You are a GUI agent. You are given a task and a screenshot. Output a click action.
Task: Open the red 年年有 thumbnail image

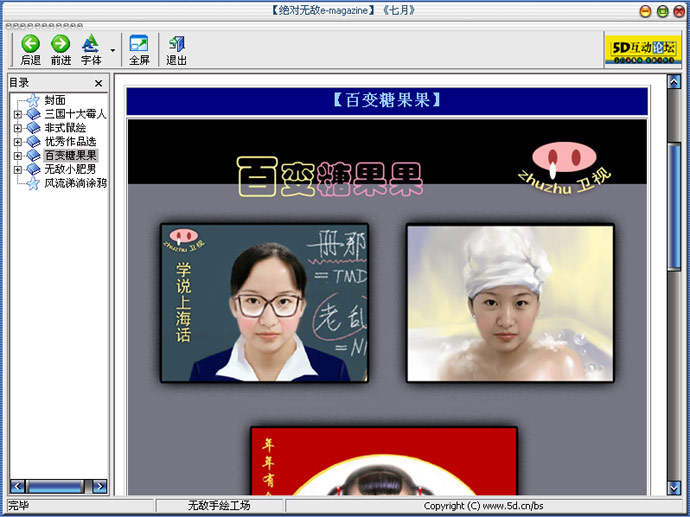[x=384, y=461]
